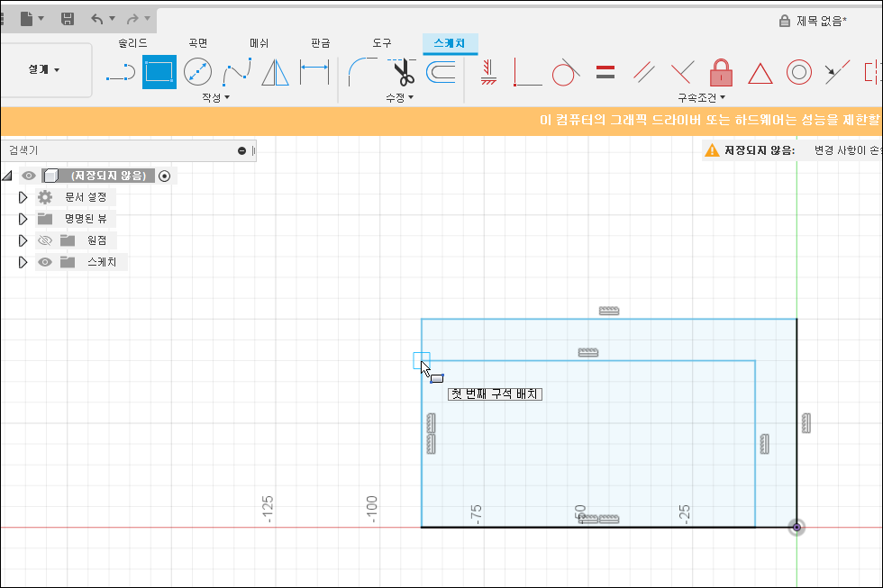Select the Trim scissors tool
Image resolution: width=883 pixels, height=588 pixels.
(x=402, y=72)
